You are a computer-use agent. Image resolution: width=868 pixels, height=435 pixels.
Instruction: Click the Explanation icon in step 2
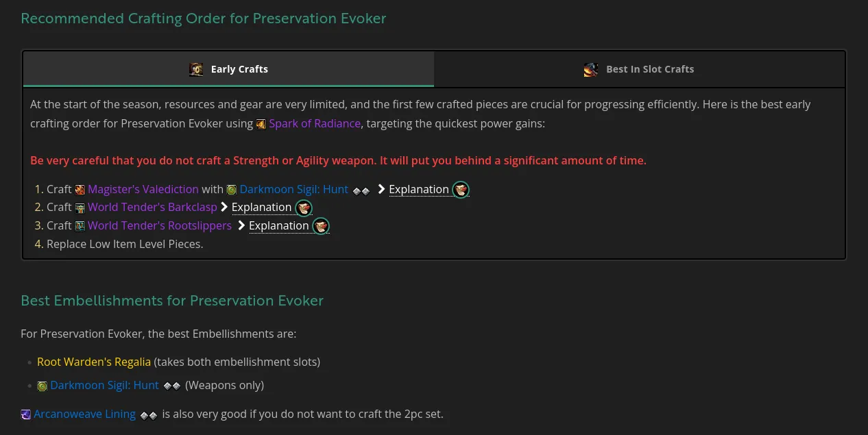303,208
